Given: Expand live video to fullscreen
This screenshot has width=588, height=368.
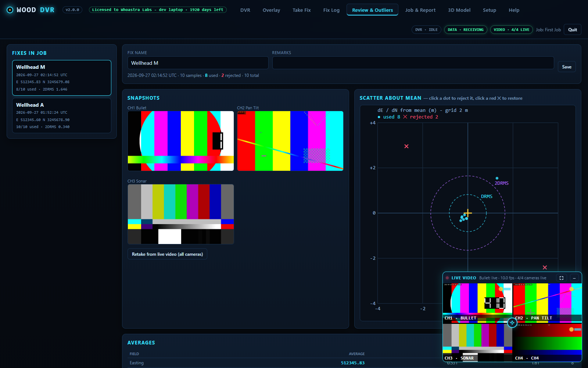Looking at the screenshot, I should coord(562,278).
